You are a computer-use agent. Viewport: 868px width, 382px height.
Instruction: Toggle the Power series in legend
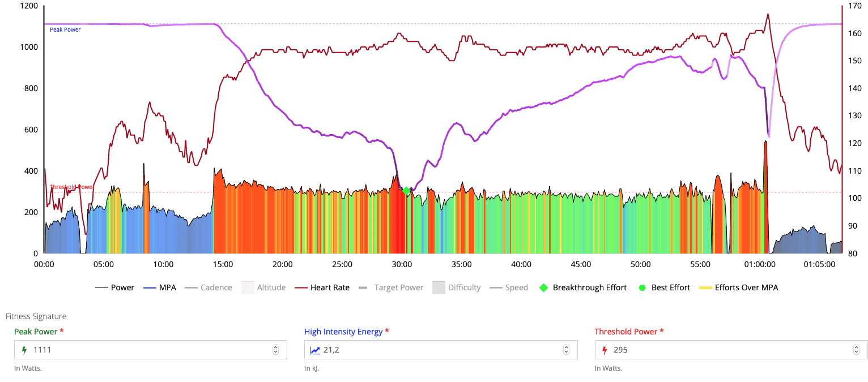[115, 287]
